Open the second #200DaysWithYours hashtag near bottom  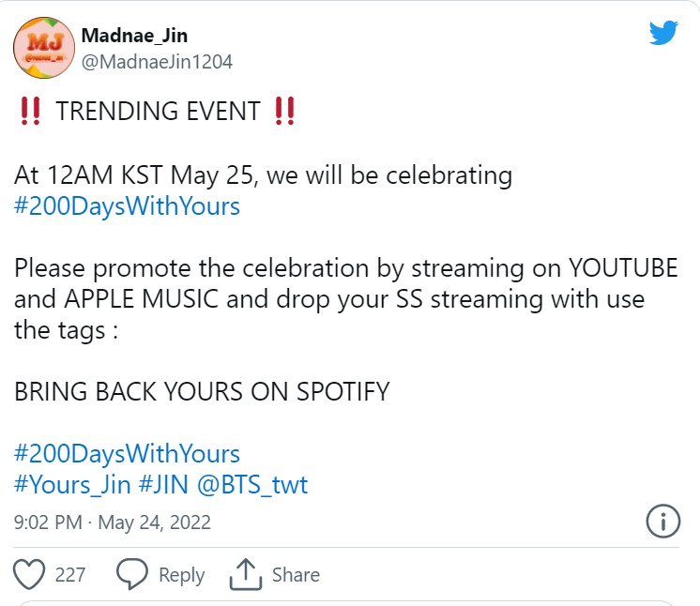(x=128, y=454)
